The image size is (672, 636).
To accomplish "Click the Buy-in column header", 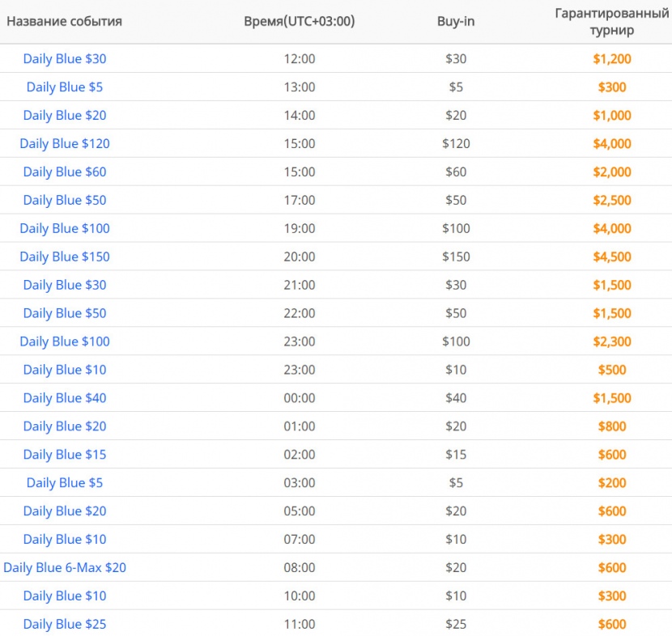I will pyautogui.click(x=456, y=21).
